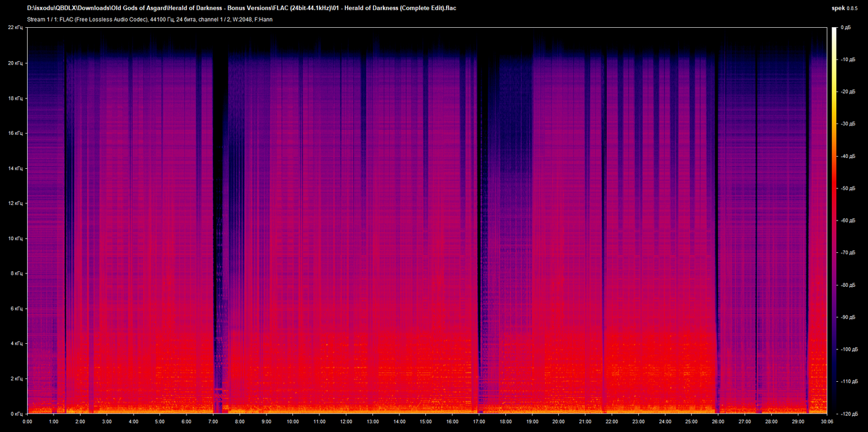Click the 22 кГц frequency label

pyautogui.click(x=16, y=28)
